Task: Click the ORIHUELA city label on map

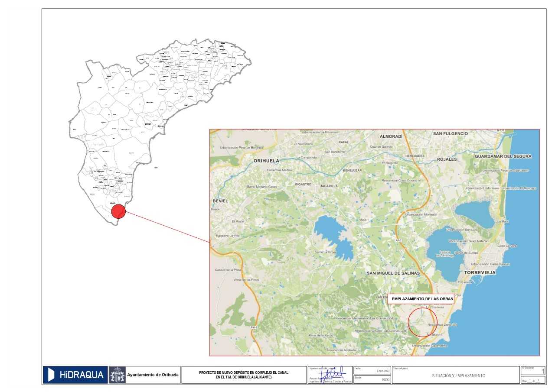Action: pos(266,161)
